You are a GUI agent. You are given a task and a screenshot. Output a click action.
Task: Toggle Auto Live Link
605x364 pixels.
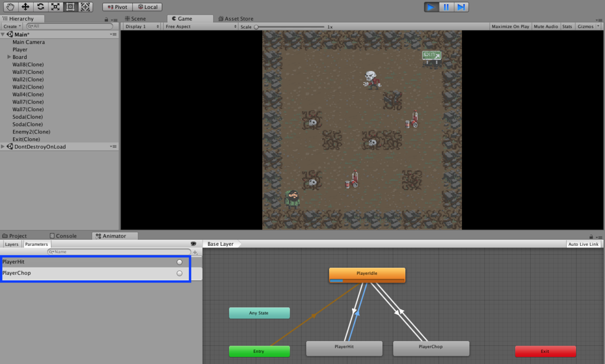[x=583, y=244]
